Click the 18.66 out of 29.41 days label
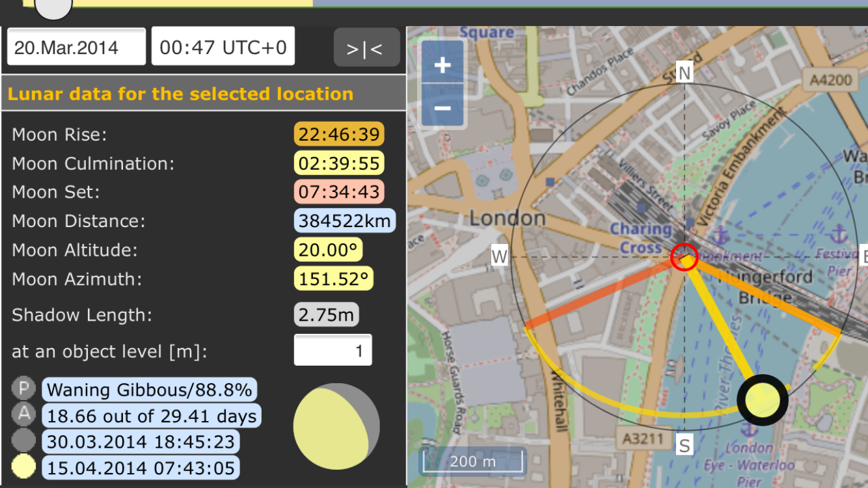 152,415
